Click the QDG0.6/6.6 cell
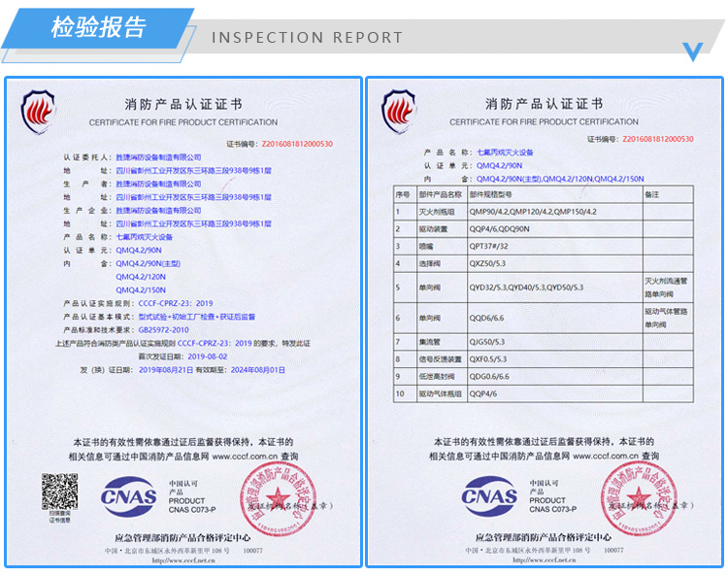 pos(555,376)
